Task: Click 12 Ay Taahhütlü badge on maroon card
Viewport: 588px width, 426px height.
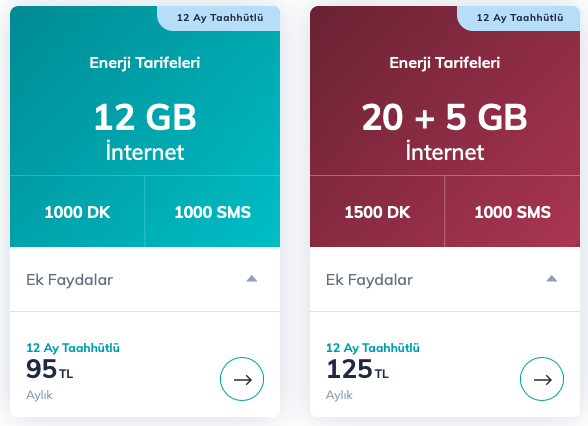Action: point(520,18)
